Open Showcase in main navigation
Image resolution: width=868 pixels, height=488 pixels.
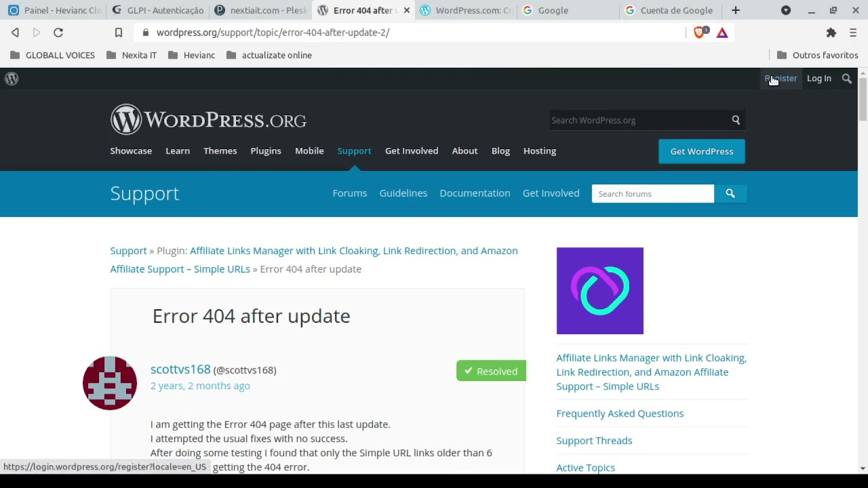tap(131, 151)
